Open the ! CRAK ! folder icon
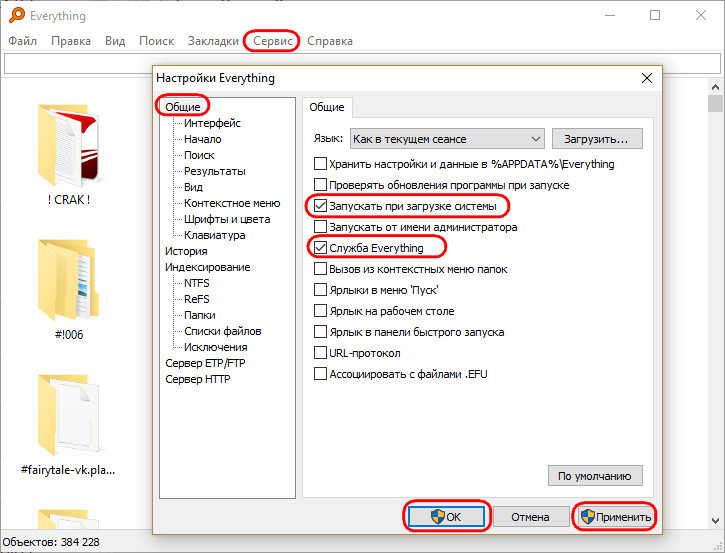This screenshot has height=553, width=725. pyautogui.click(x=68, y=148)
